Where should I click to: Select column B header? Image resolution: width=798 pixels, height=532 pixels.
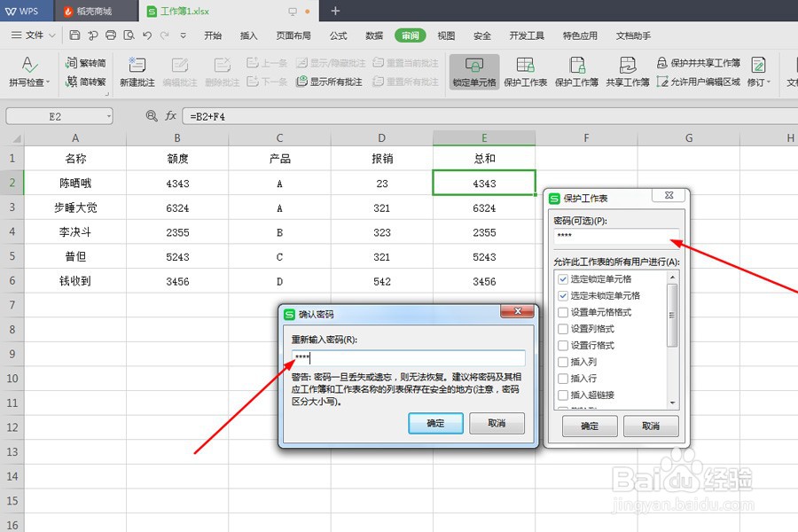[x=177, y=138]
